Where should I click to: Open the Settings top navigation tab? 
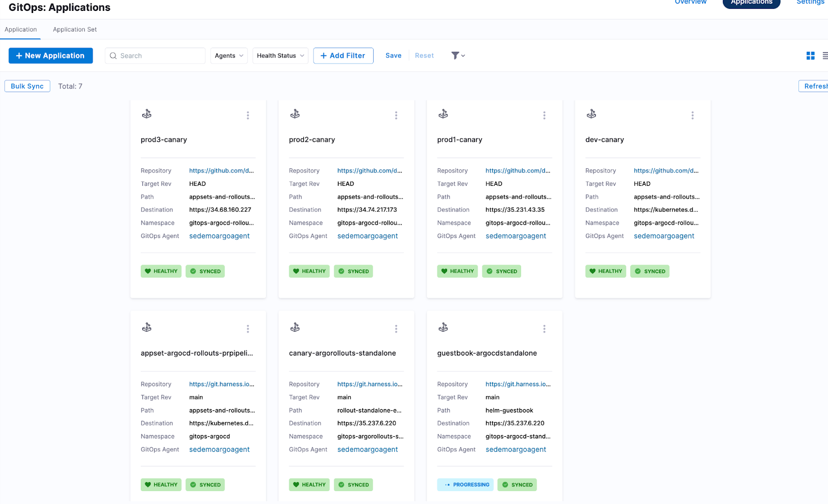(x=810, y=2)
